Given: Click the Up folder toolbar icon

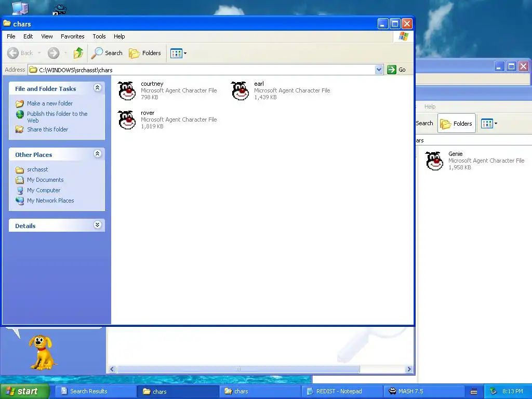Looking at the screenshot, I should click(x=78, y=53).
